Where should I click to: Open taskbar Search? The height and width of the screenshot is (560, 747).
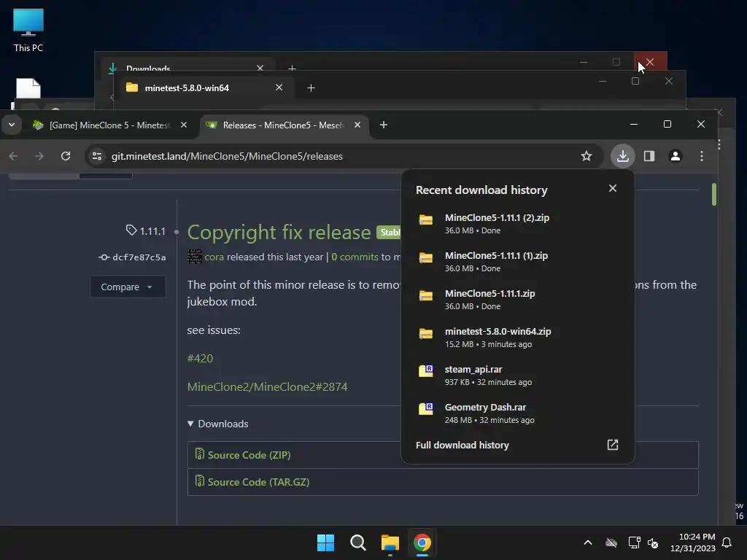pyautogui.click(x=357, y=542)
